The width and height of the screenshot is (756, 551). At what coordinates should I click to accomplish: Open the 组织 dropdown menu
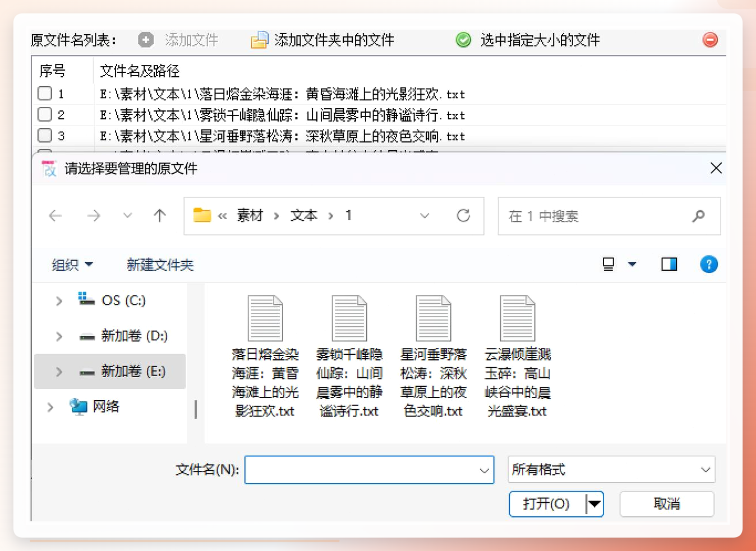(72, 265)
